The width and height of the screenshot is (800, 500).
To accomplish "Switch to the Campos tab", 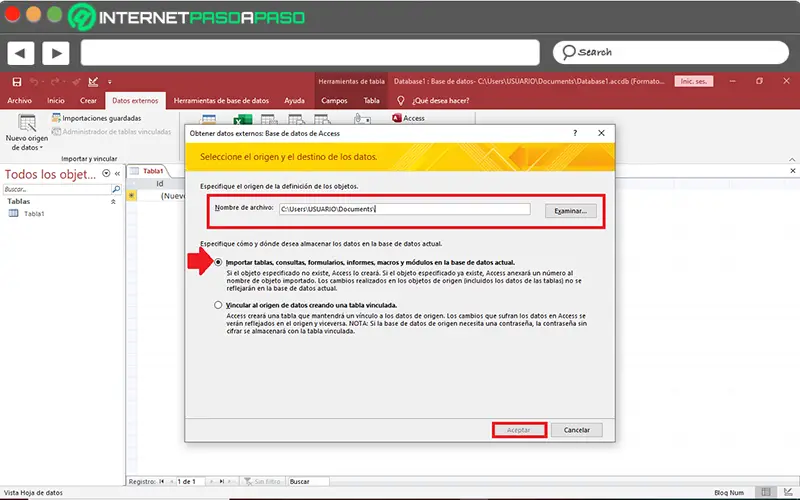I will click(x=334, y=101).
